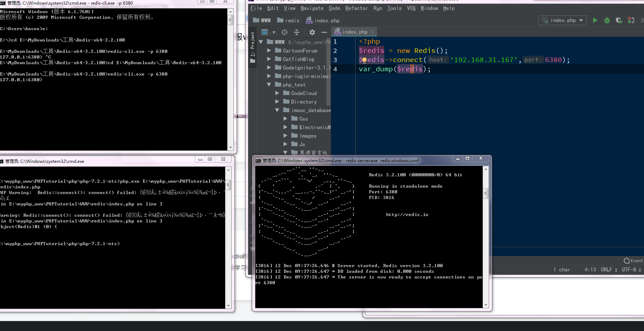Collapse the imooc_database folder
Viewport: 644px width, 331px height.
[x=277, y=110]
